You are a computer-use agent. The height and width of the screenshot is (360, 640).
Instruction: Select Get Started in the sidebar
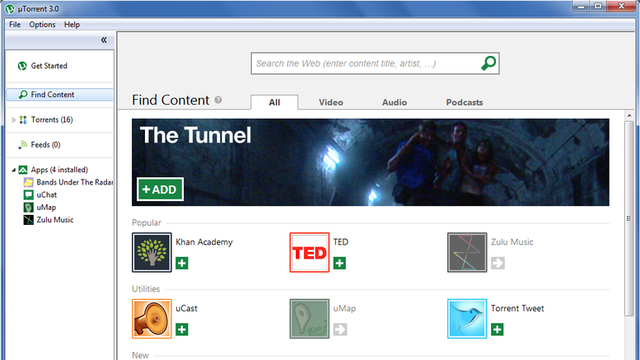point(49,66)
